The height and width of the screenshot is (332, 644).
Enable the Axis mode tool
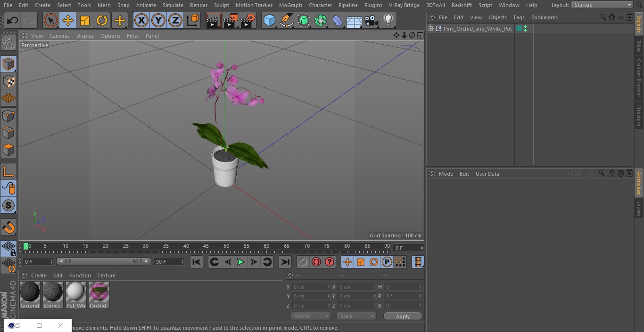[8, 171]
